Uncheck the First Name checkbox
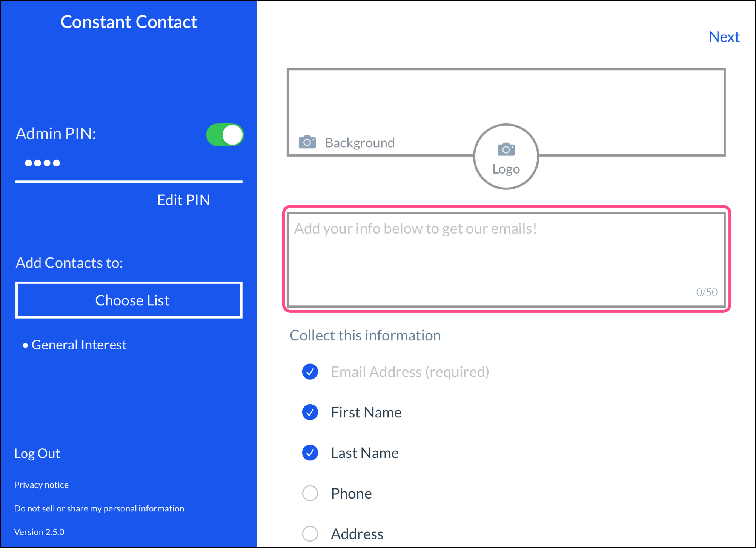Viewport: 756px width, 548px height. pos(310,412)
